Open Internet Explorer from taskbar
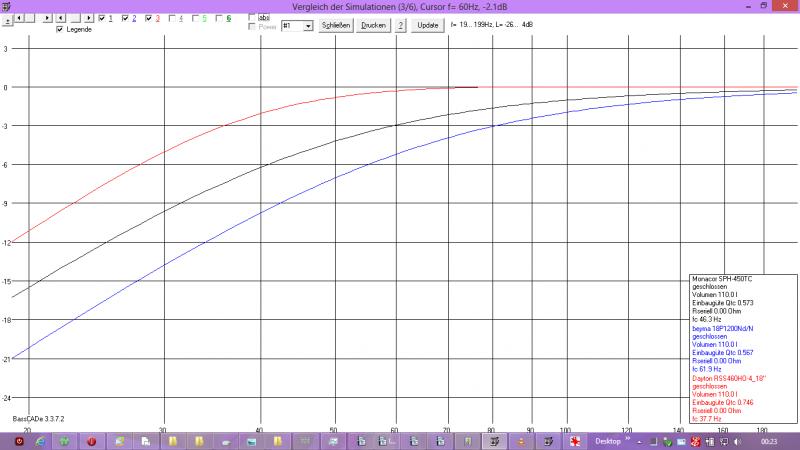The height and width of the screenshot is (450, 800). click(x=40, y=441)
